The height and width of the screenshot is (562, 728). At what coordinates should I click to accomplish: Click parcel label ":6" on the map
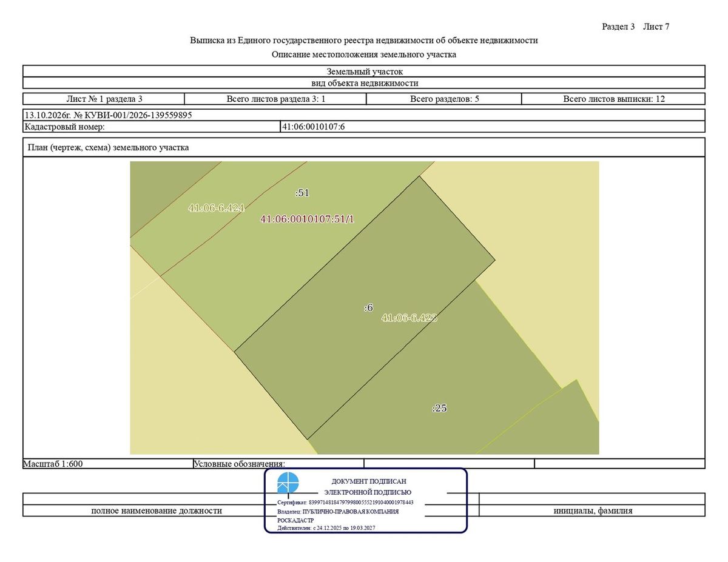(368, 308)
